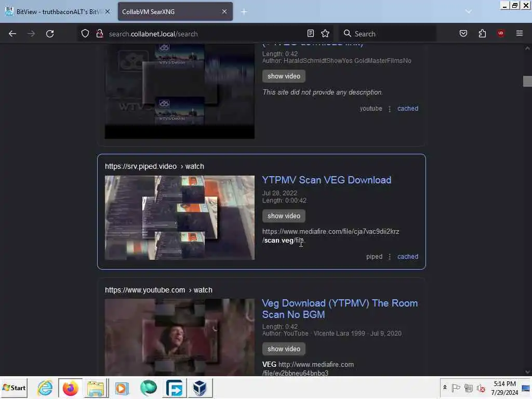This screenshot has height=399, width=532.
Task: Toggle reader view icon in address bar
Action: point(311,33)
